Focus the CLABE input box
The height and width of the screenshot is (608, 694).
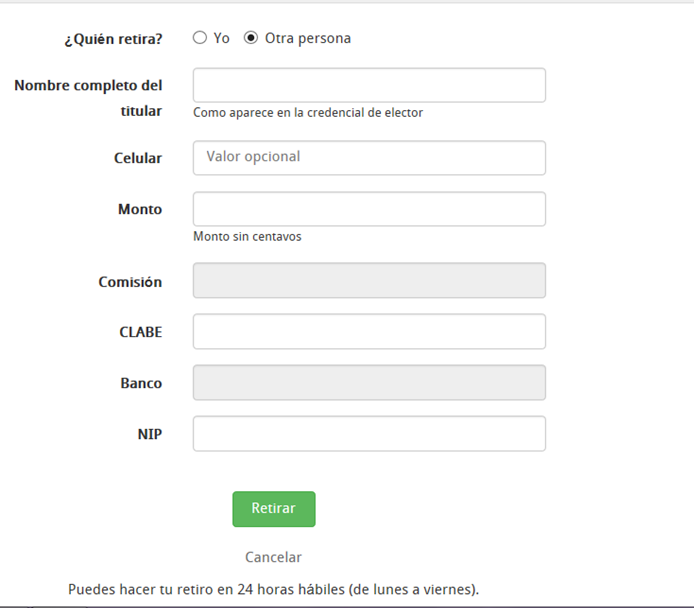[369, 331]
